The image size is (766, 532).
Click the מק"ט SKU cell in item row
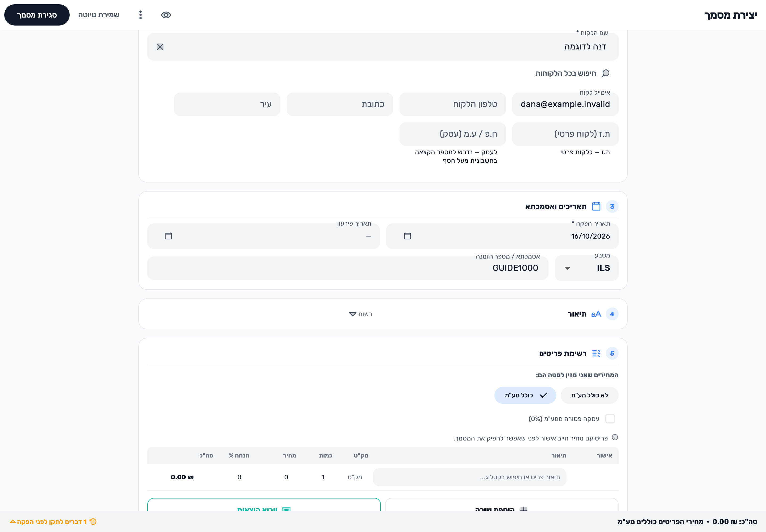click(355, 477)
